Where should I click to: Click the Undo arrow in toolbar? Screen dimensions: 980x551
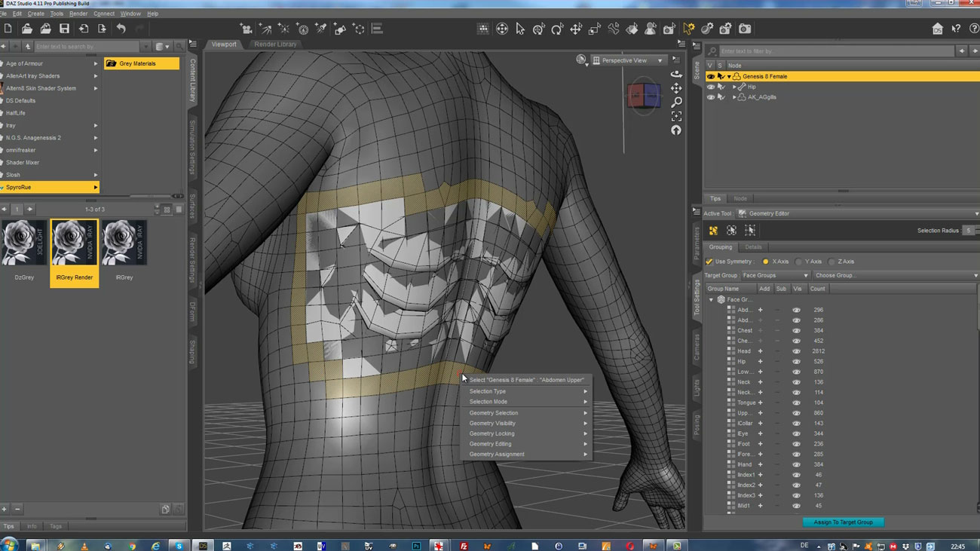click(121, 29)
